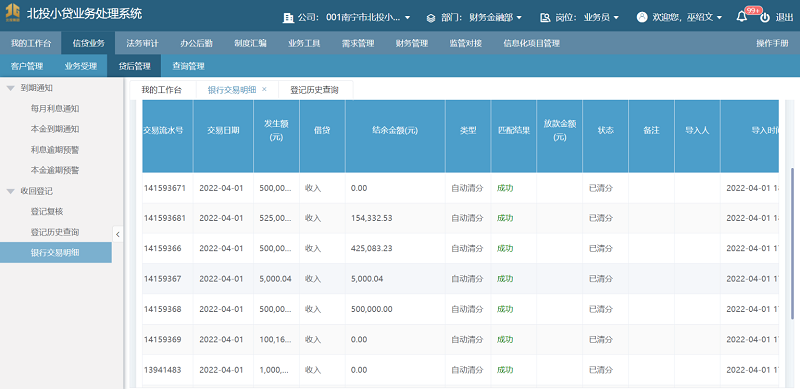The image size is (800, 389).
Task: Click the user avatar icon
Action: [642, 17]
